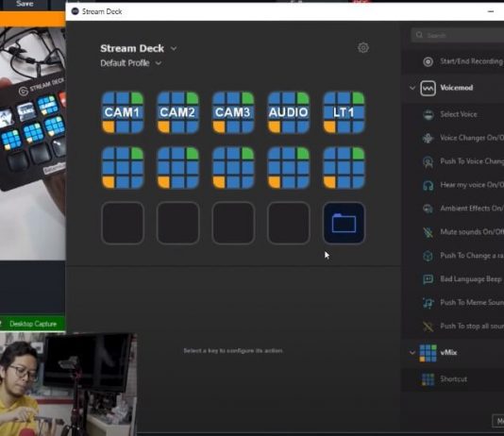Click the search magnifier icon
The height and width of the screenshot is (436, 504).
[419, 35]
